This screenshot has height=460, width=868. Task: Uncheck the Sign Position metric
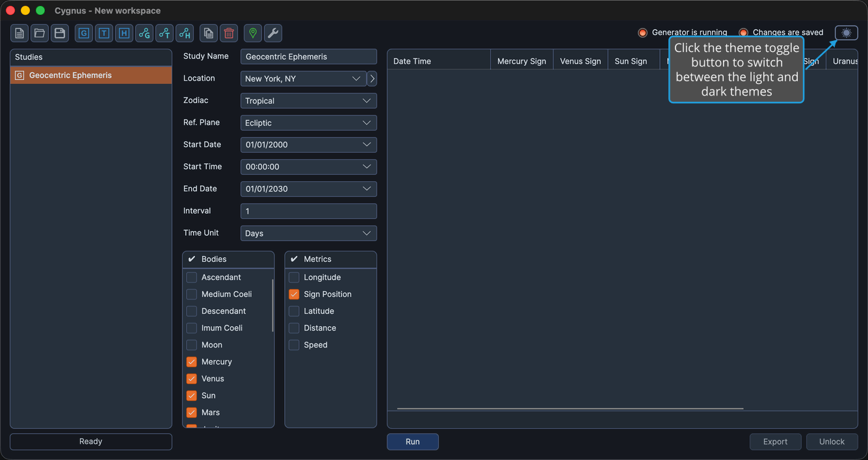tap(294, 294)
